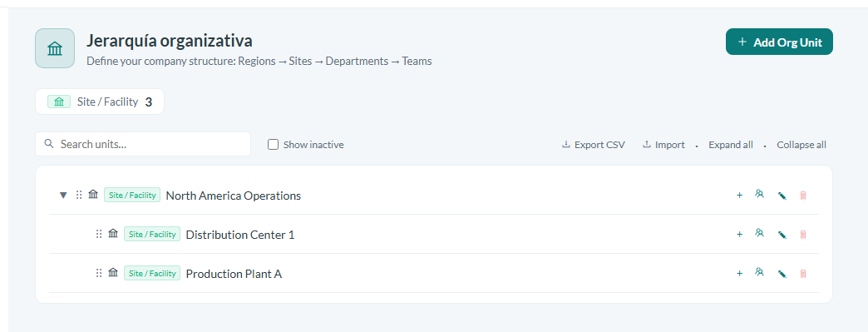
Task: Open the Import option
Action: [x=663, y=145]
